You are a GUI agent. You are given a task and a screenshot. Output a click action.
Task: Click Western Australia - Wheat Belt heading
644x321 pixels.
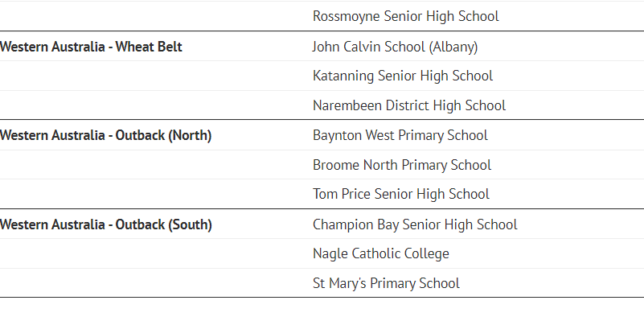pos(91,47)
